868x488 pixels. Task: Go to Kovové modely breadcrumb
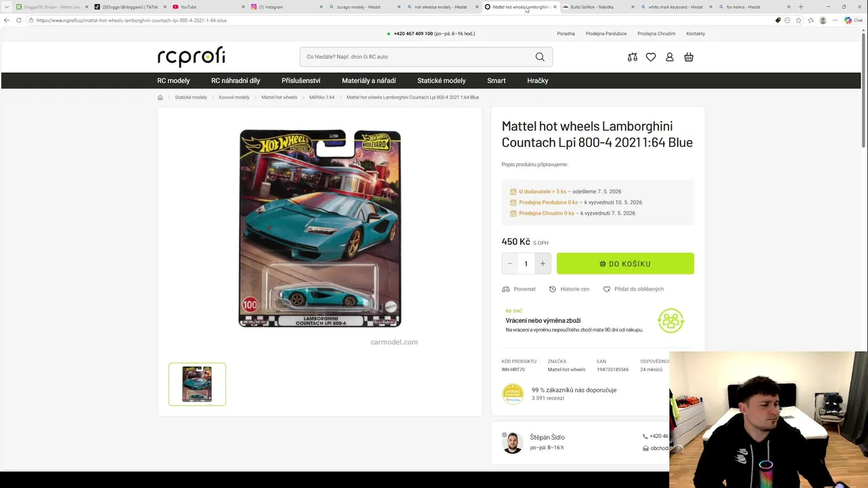234,98
